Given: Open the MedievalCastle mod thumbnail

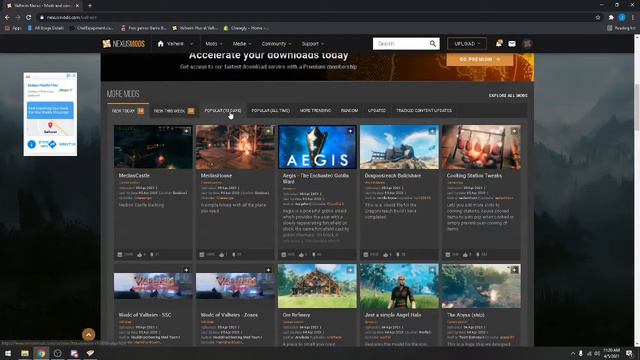Looking at the screenshot, I should pos(153,147).
